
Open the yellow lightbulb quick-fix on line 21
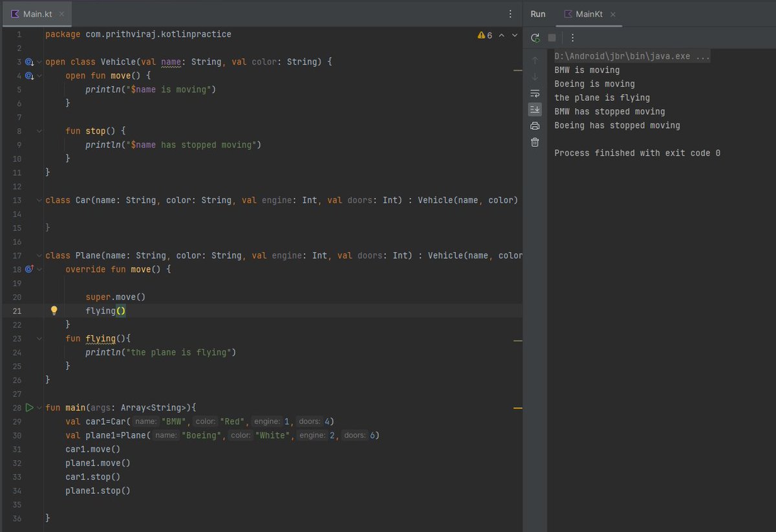point(54,310)
